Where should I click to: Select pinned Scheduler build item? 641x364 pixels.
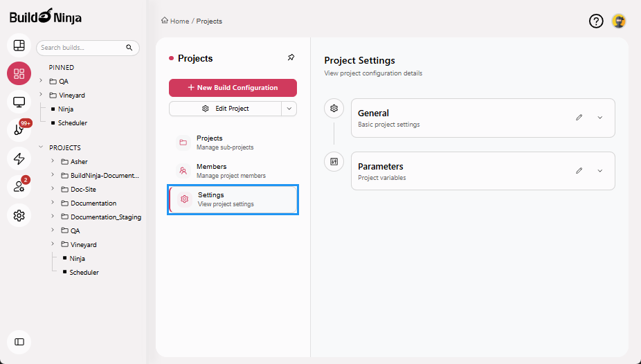pos(73,123)
